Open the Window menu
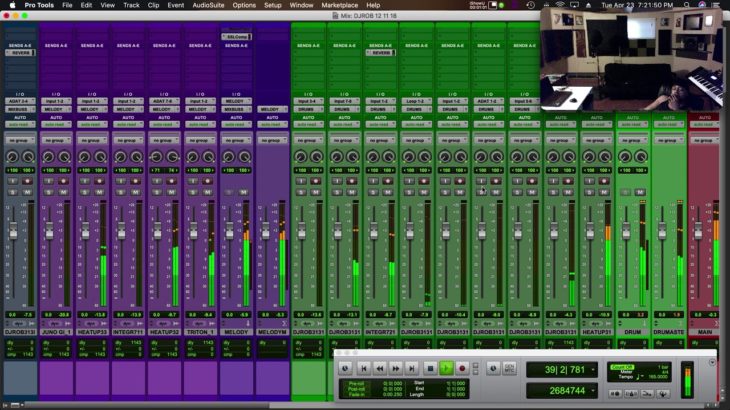Viewport: 730px width, 410px height. click(x=301, y=5)
